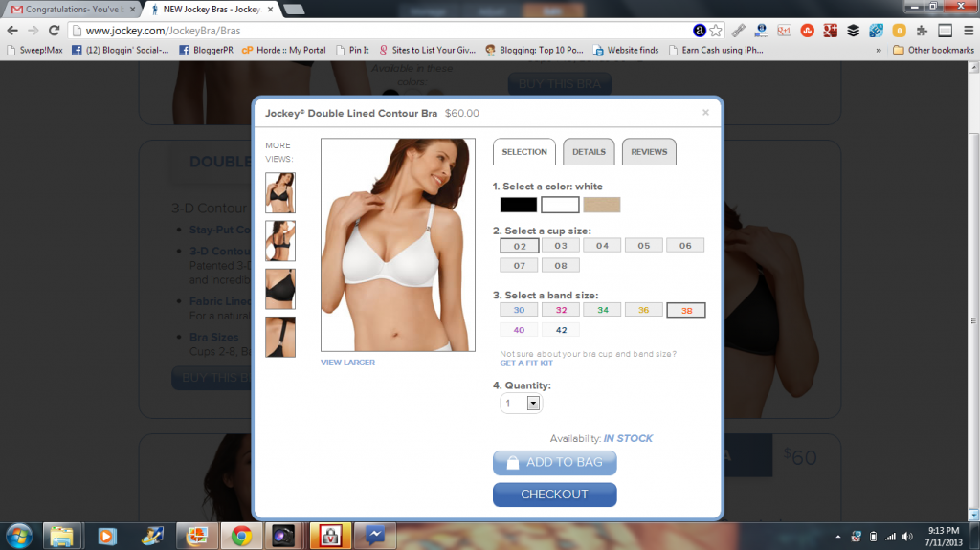Click the puzzle piece extension icon
This screenshot has width=980, height=550.
click(x=922, y=30)
